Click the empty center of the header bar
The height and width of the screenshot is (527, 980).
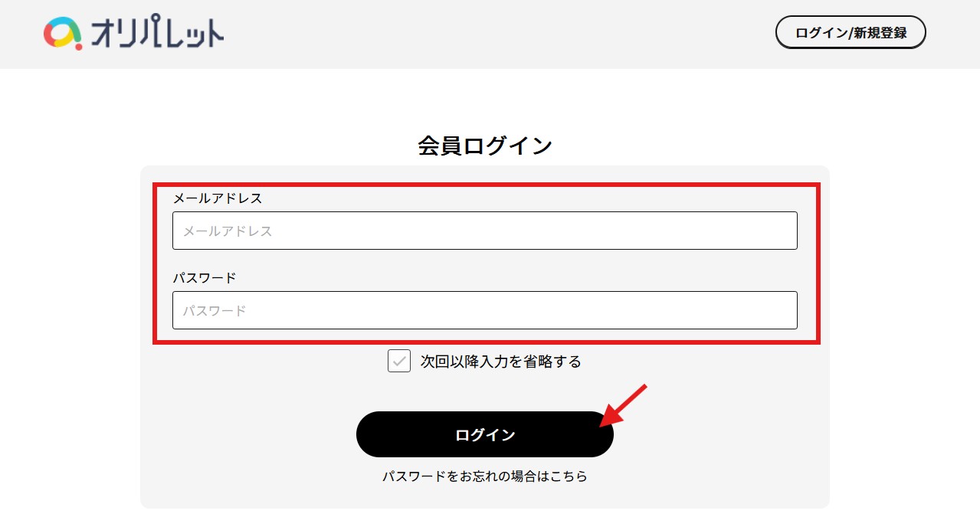(x=490, y=34)
